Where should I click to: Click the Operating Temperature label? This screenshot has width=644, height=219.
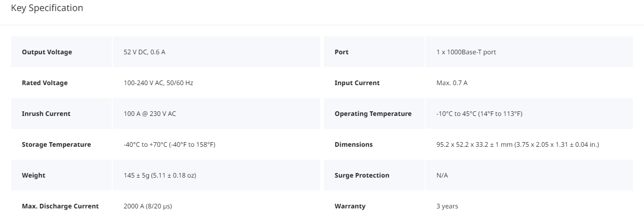click(x=373, y=114)
